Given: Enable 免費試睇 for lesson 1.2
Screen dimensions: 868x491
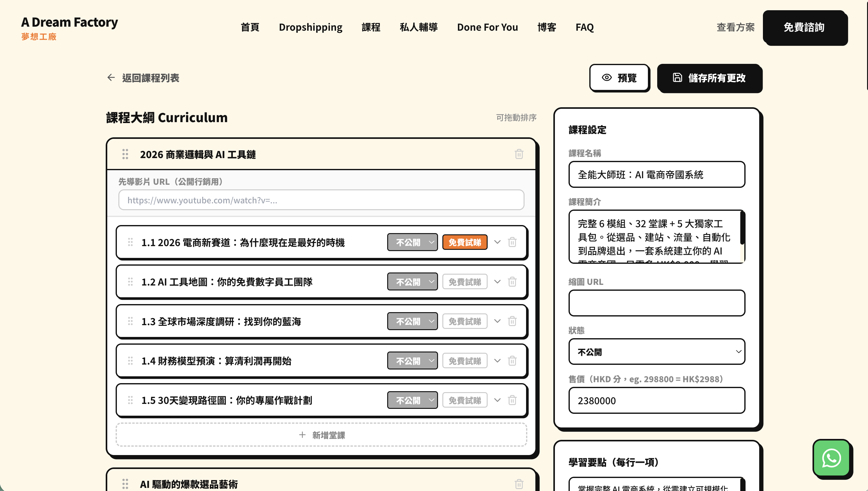Looking at the screenshot, I should [x=464, y=281].
